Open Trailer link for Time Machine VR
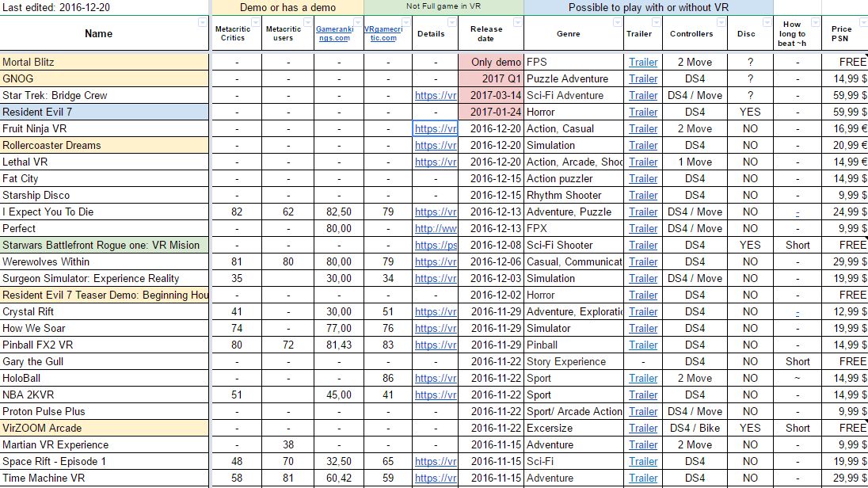 643,478
